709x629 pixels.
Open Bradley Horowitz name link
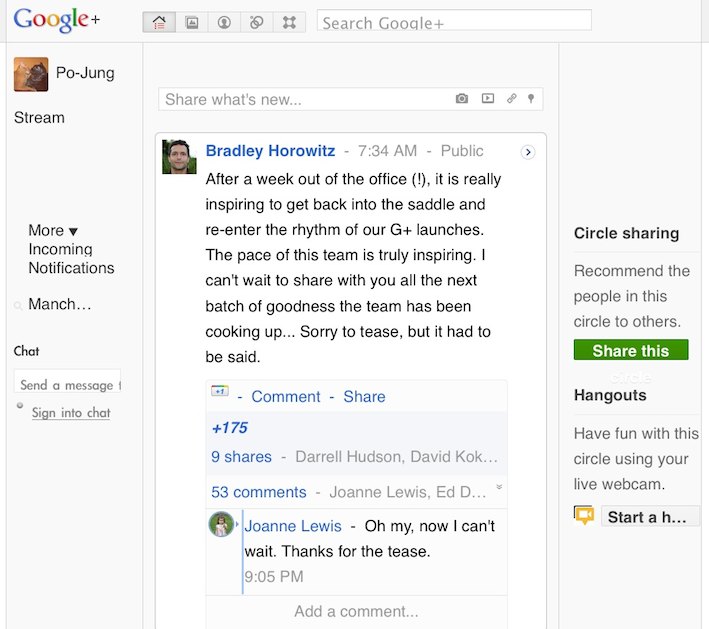pos(270,151)
